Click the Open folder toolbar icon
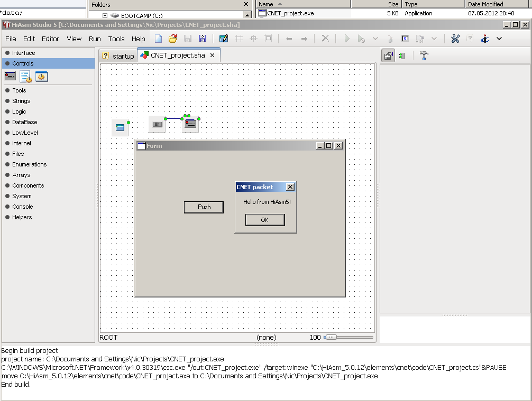 click(172, 39)
